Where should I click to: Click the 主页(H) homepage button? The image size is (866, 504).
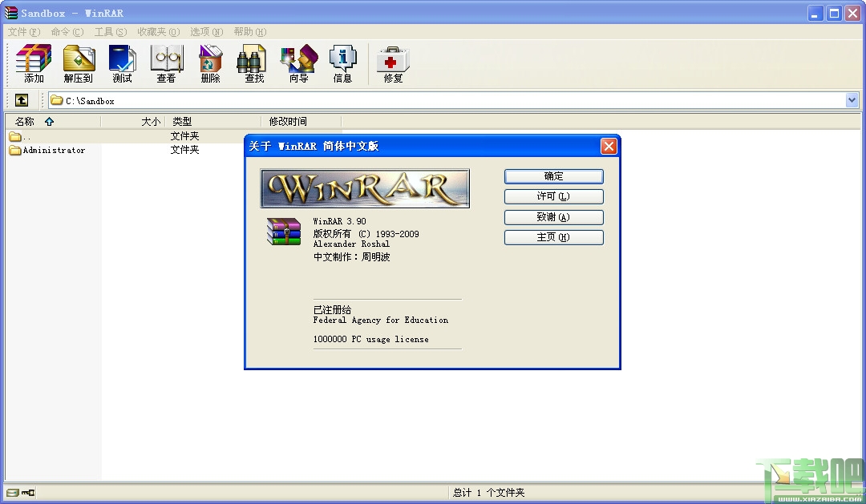pyautogui.click(x=553, y=237)
